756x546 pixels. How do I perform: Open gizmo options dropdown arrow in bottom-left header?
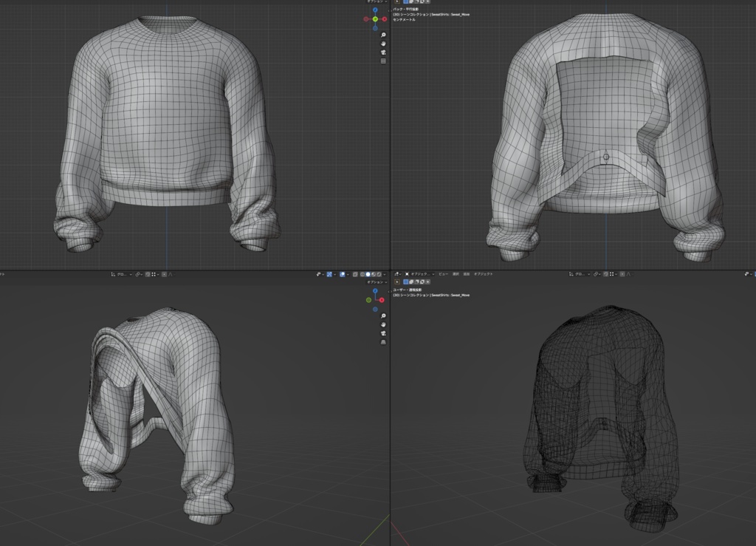[x=334, y=274]
